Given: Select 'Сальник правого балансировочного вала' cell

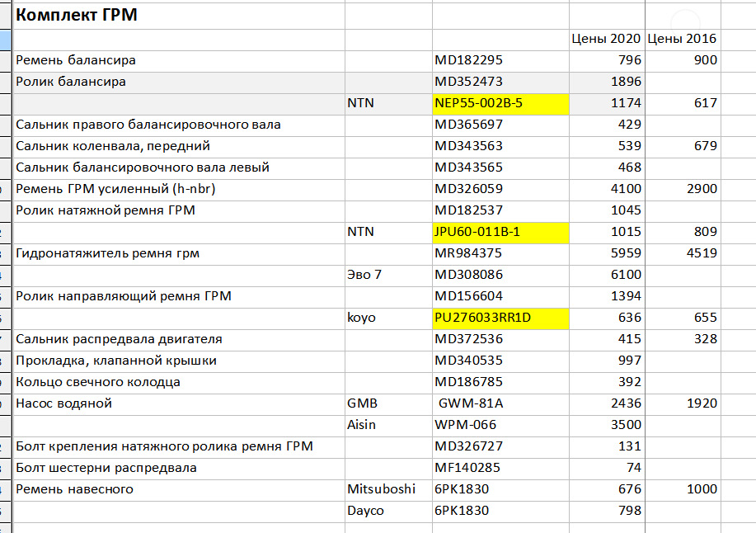Looking at the screenshot, I should (x=179, y=125).
